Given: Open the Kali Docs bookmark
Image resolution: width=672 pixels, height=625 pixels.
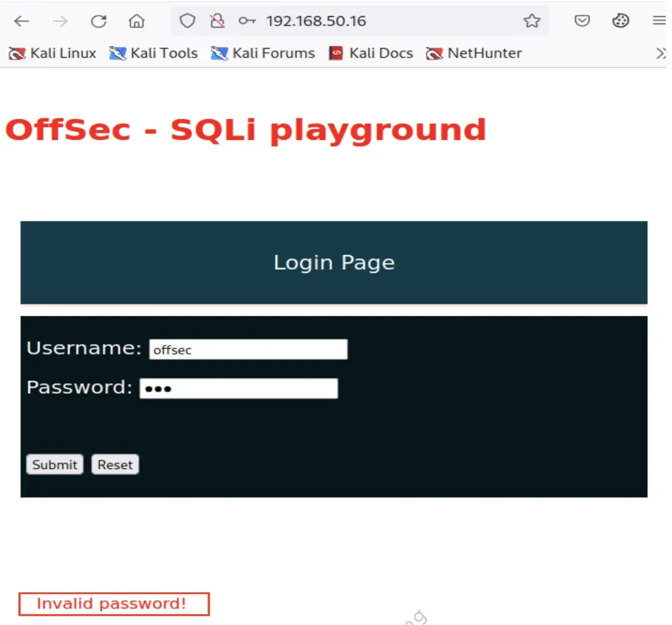Looking at the screenshot, I should [x=371, y=53].
